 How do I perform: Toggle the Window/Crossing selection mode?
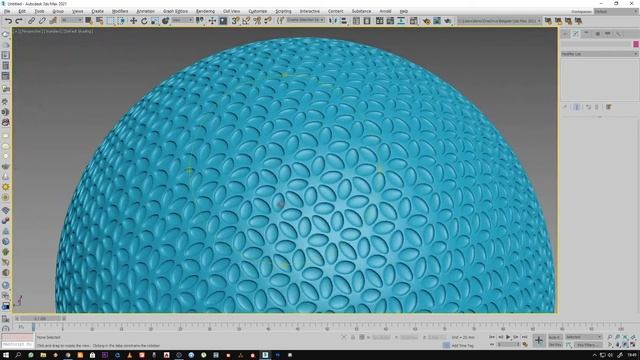click(122, 20)
